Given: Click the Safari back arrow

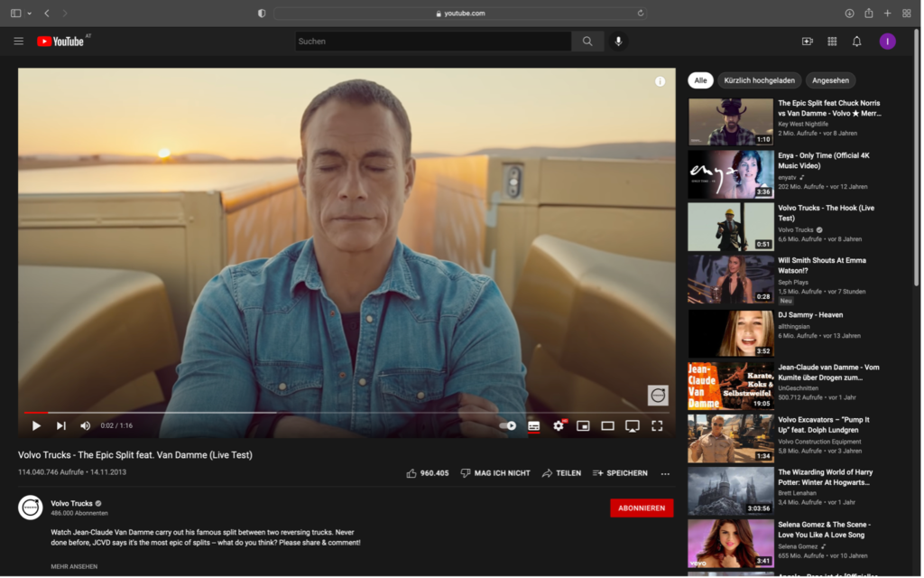Looking at the screenshot, I should (47, 13).
